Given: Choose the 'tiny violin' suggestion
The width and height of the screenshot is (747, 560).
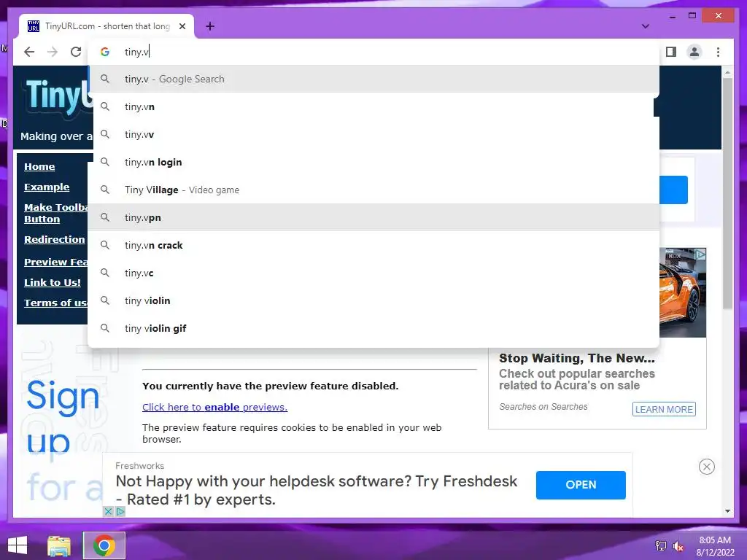Looking at the screenshot, I should tap(374, 300).
